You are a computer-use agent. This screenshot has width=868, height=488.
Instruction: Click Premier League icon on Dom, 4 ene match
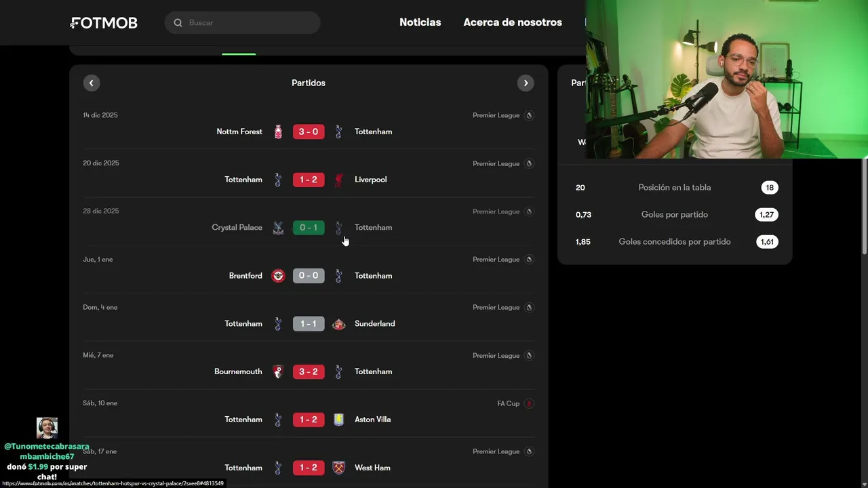tap(529, 308)
